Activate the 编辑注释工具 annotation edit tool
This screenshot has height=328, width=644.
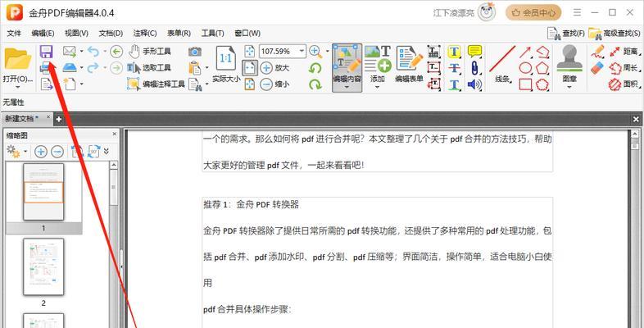(156, 84)
